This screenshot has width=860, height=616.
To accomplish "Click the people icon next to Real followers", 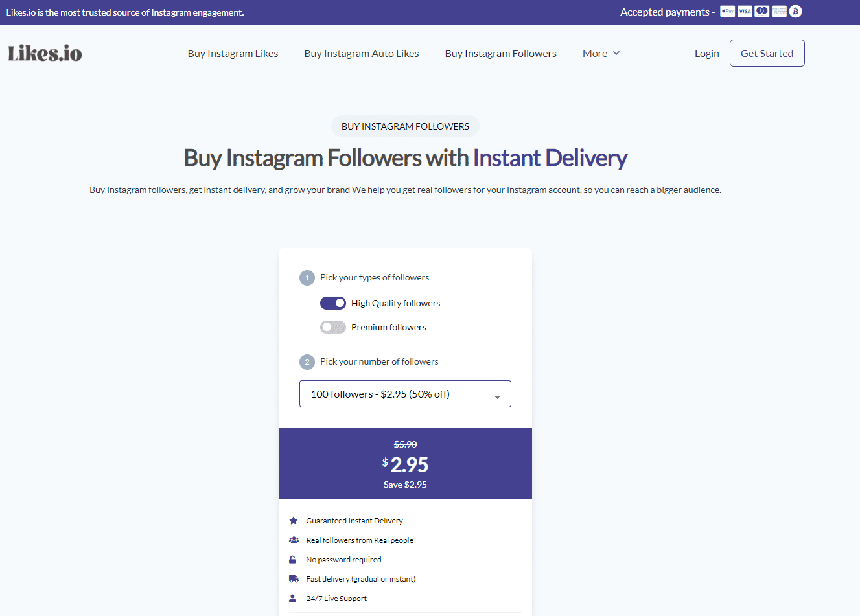I will coord(294,540).
